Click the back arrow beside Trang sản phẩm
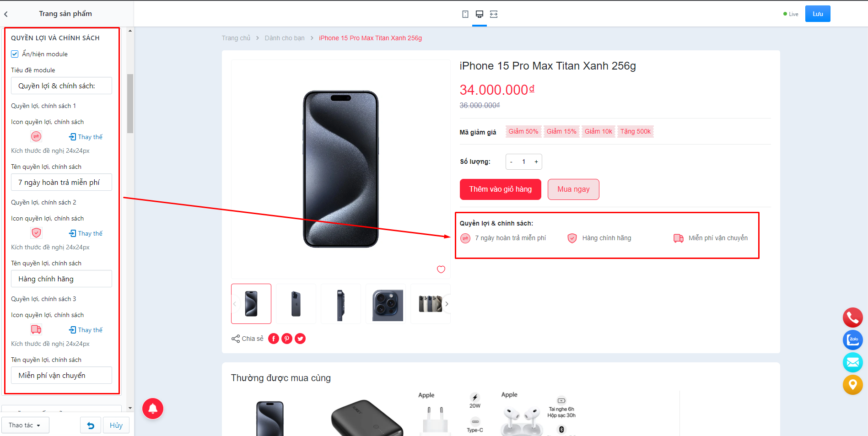 tap(6, 14)
